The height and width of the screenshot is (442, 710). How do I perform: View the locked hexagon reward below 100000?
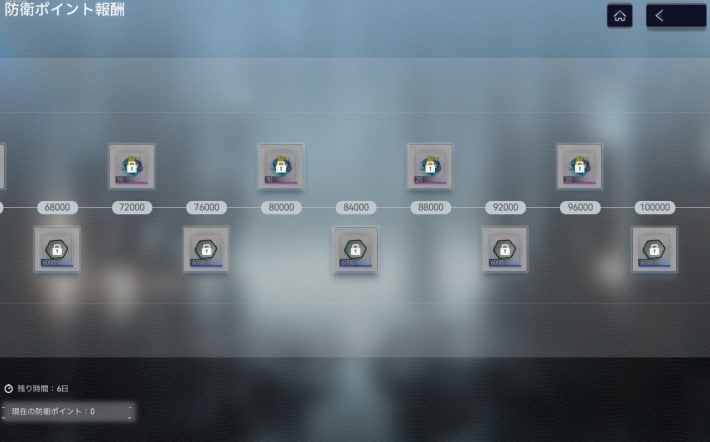654,249
